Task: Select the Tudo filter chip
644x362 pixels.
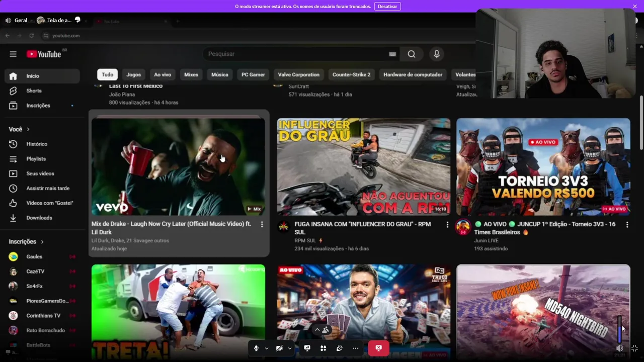Action: [108, 74]
